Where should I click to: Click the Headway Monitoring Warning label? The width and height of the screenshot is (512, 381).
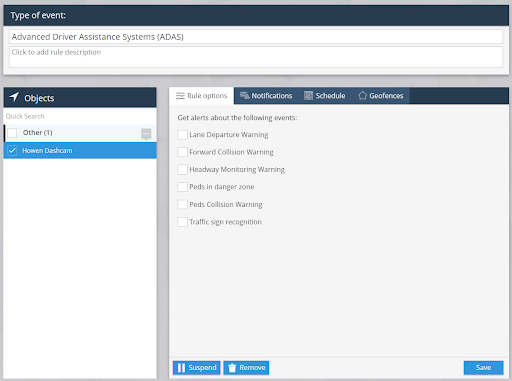click(x=237, y=169)
